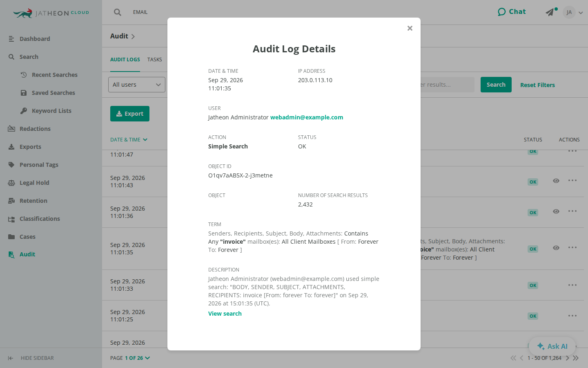Click the filter results input field
Image resolution: width=588 pixels, height=368 pixels.
(x=448, y=85)
